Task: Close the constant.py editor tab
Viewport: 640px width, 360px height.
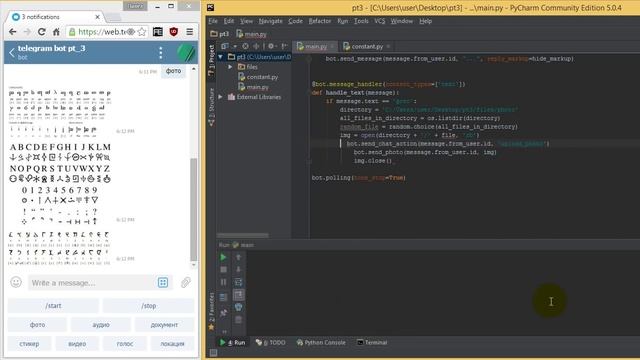Action: point(388,47)
